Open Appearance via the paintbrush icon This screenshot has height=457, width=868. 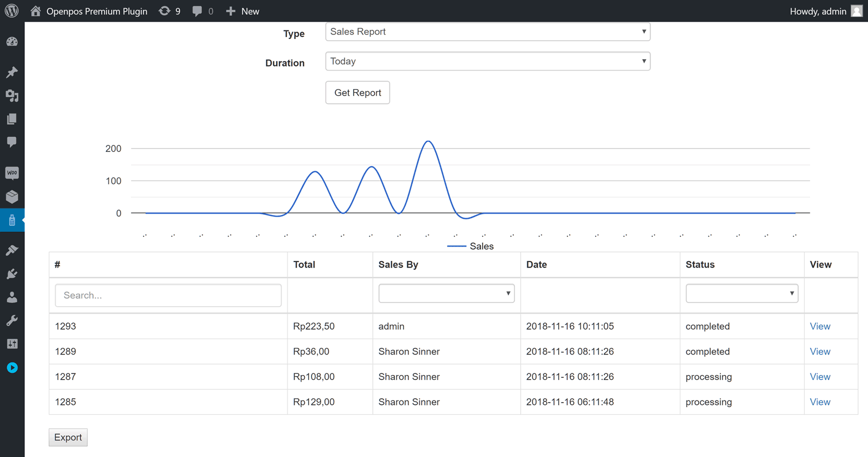point(12,250)
